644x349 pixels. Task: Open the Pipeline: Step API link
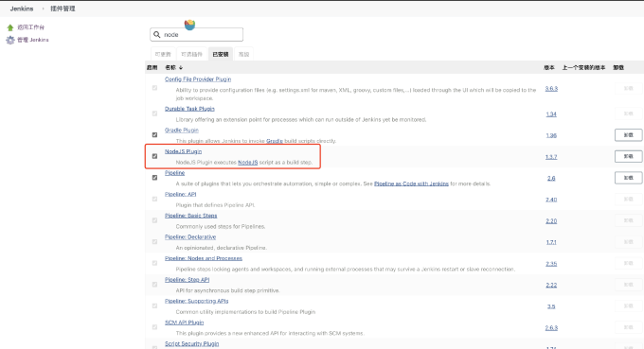coord(187,279)
